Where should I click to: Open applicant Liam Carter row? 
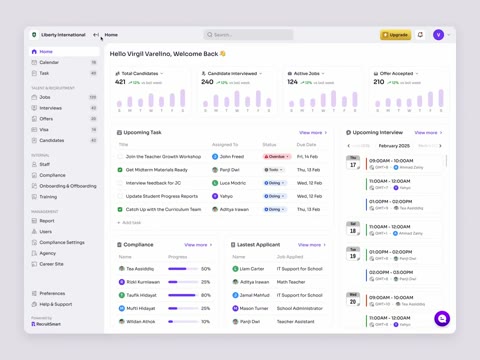(x=278, y=269)
